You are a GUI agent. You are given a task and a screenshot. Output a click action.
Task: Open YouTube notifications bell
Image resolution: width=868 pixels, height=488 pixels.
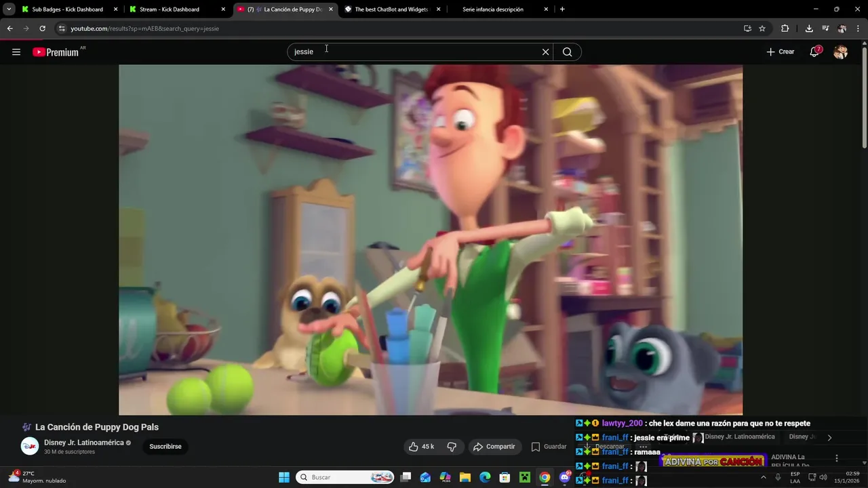tap(815, 52)
